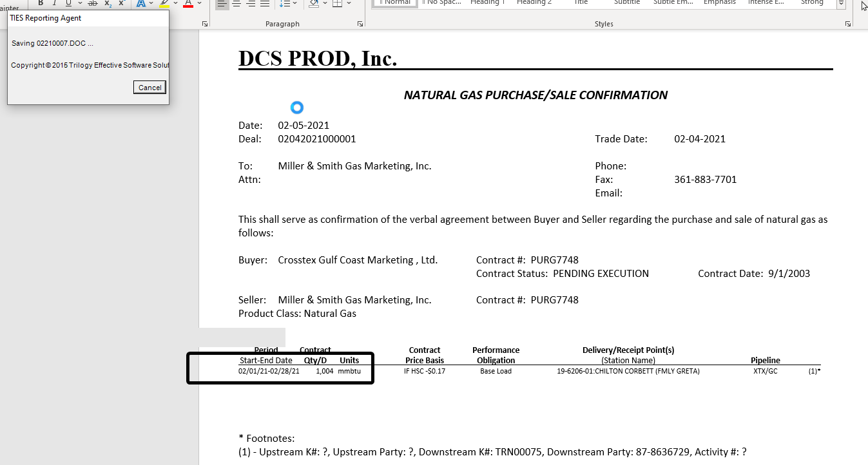Align text to the left
This screenshot has height=465, width=868.
click(x=222, y=3)
